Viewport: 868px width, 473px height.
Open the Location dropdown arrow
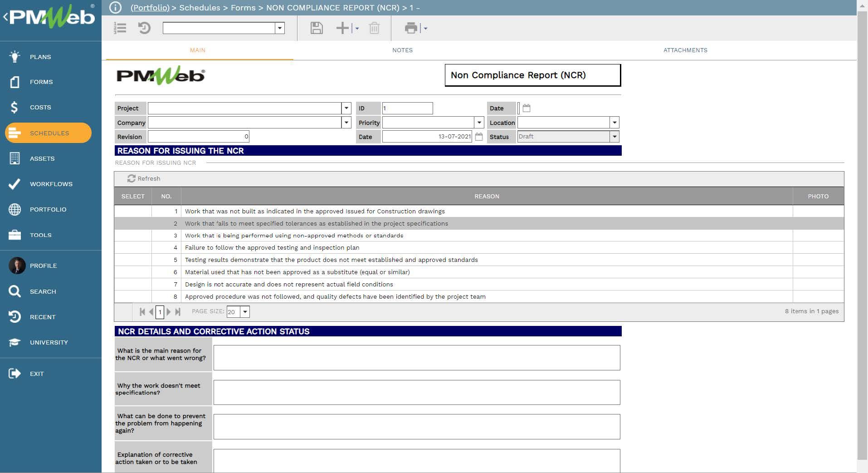(614, 123)
